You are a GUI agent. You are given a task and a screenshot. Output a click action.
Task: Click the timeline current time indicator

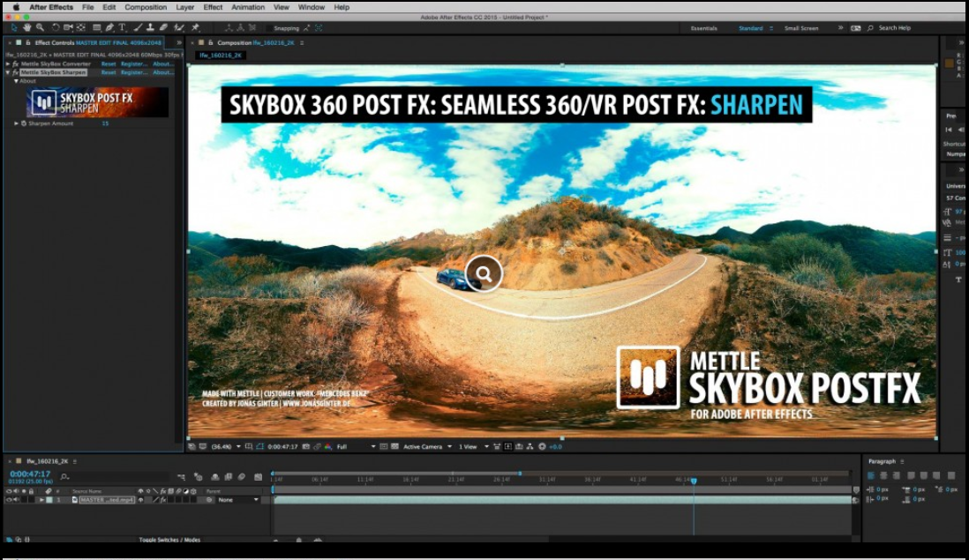coord(694,481)
